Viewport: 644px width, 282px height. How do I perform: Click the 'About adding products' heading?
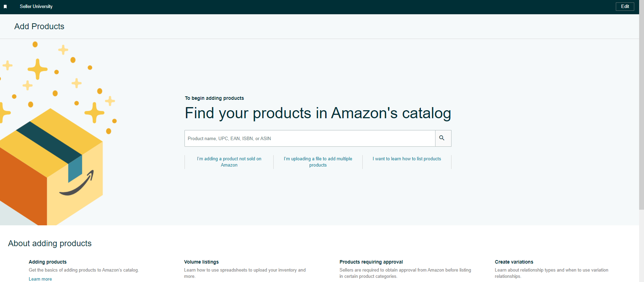(x=50, y=243)
